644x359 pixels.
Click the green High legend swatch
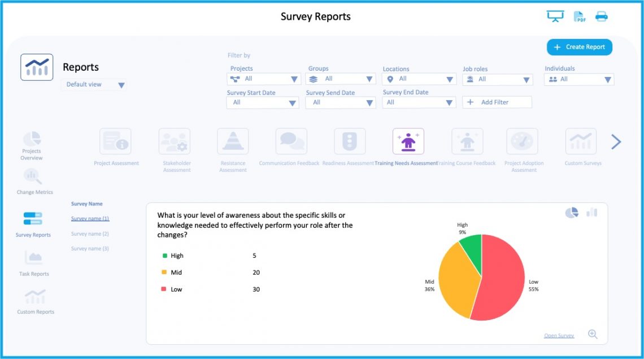click(166, 256)
